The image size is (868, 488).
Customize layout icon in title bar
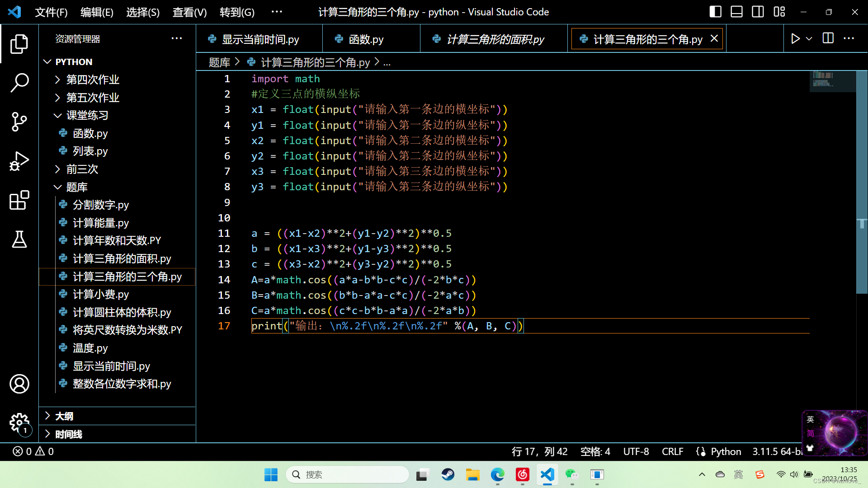(779, 12)
